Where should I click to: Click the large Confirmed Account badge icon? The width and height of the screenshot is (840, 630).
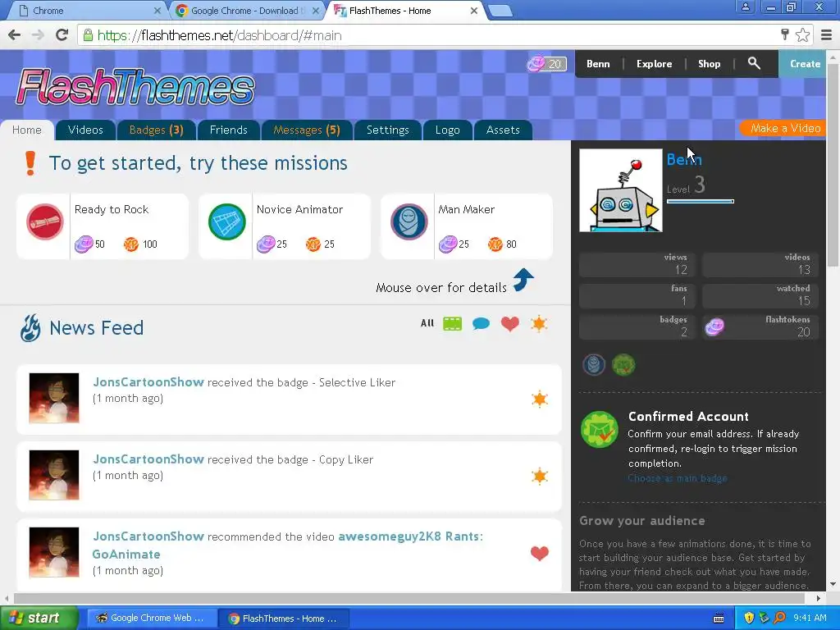[600, 429]
